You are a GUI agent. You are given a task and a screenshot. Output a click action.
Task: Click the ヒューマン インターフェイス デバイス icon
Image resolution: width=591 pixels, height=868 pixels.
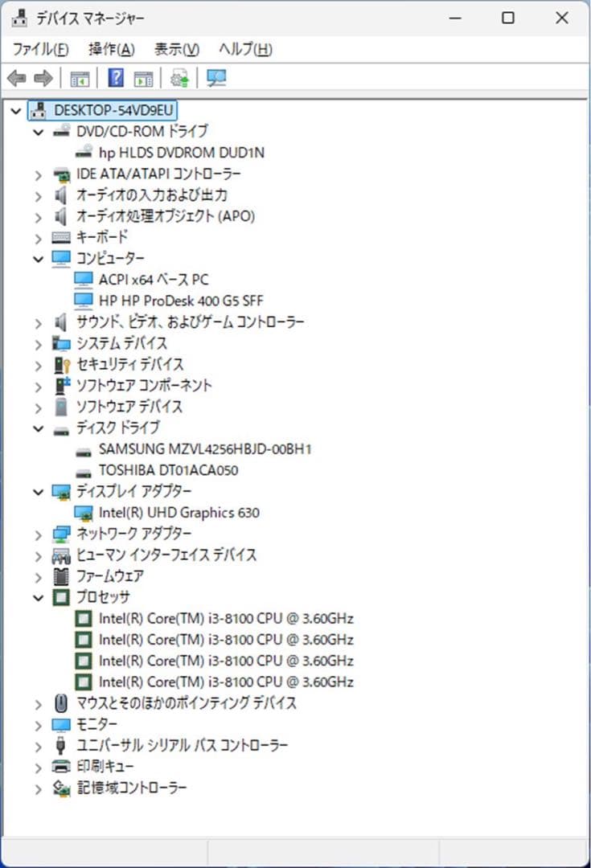coord(61,555)
